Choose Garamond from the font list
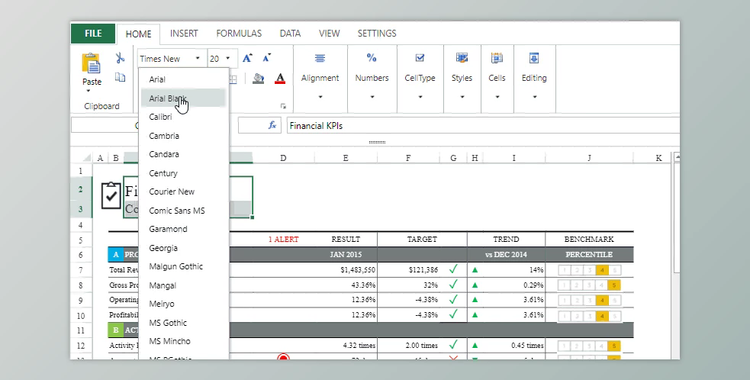Viewport: 750px width, 380px height. point(183,229)
